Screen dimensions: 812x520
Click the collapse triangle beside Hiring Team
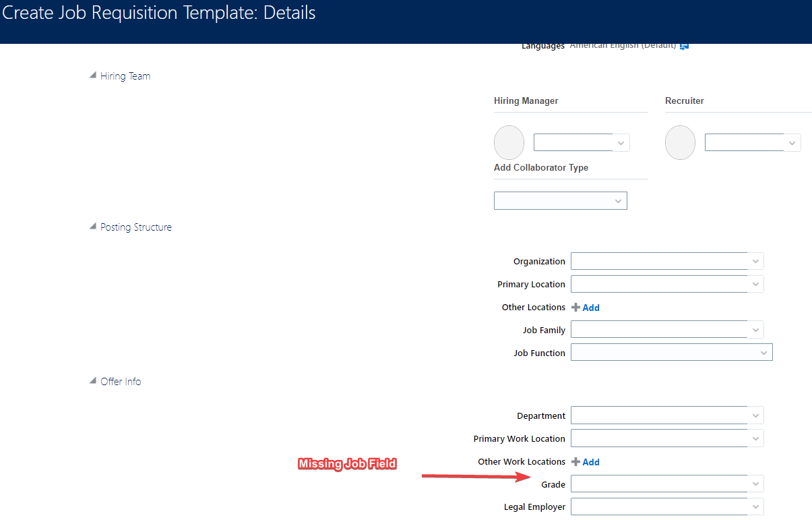[x=92, y=75]
